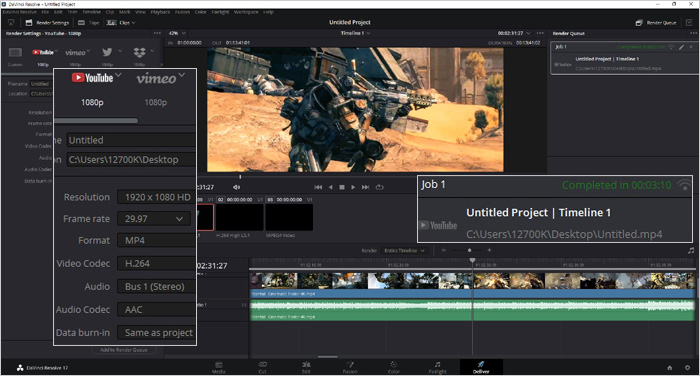Toggle the Render Settings panel
Viewport: 700px width, 376px height.
tap(47, 22)
